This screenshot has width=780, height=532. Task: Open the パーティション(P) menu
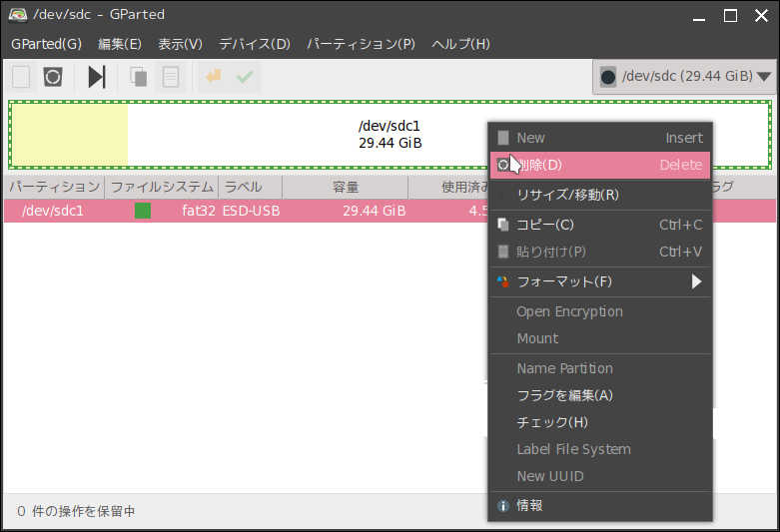pos(361,44)
